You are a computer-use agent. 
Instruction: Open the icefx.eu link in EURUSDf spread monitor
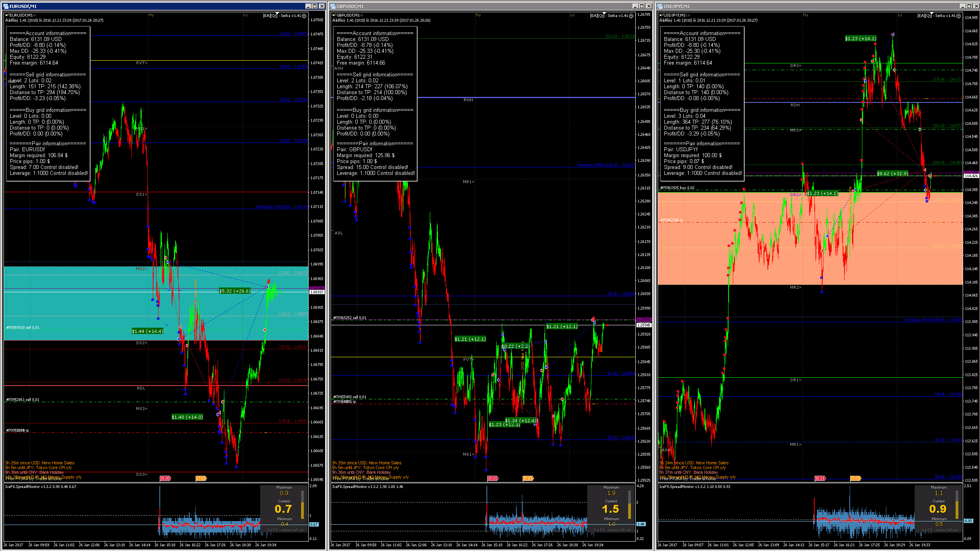pos(285,530)
